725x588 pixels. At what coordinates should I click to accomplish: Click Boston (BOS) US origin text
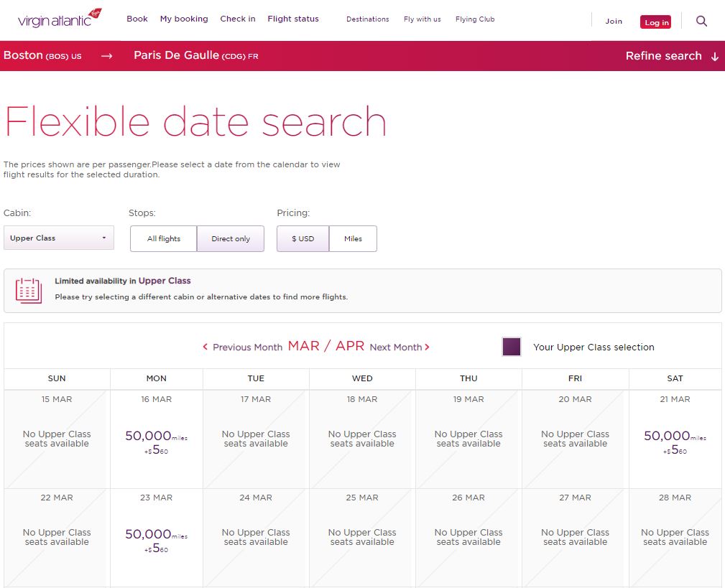[42, 55]
